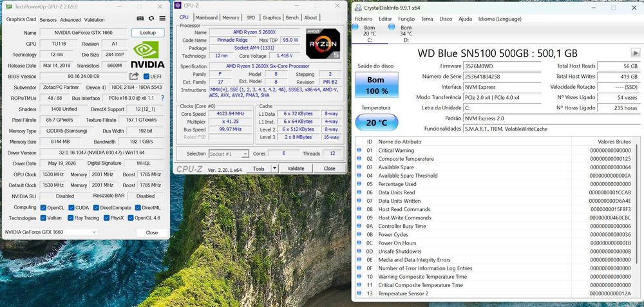This screenshot has height=307, width=644.
Task: Open the Bench tab in CPU-Z
Action: (292, 17)
